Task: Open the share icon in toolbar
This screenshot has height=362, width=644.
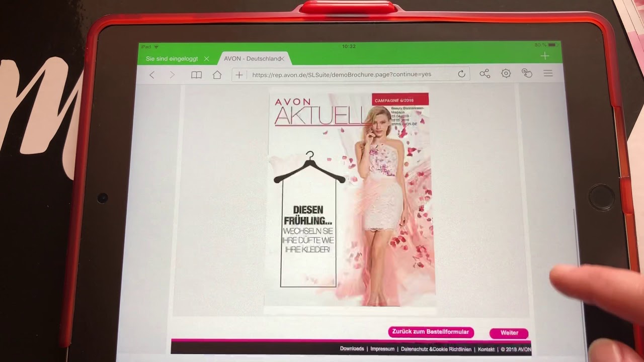Action: pyautogui.click(x=485, y=74)
